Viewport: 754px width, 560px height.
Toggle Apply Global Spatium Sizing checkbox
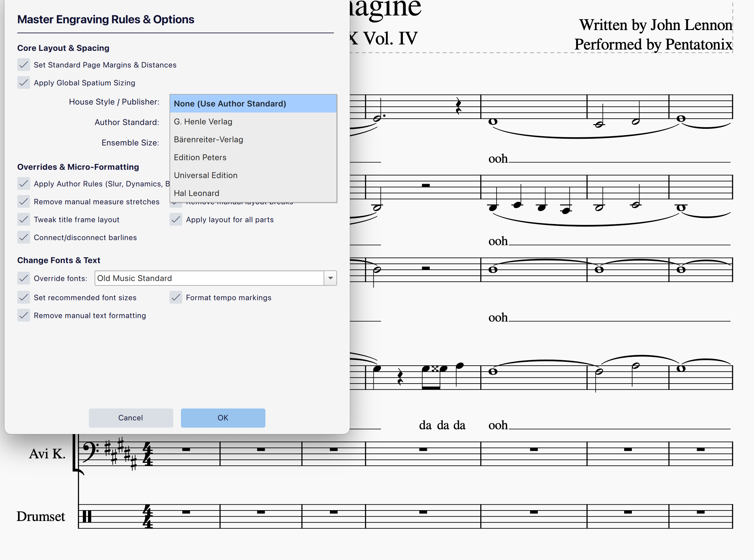(24, 82)
